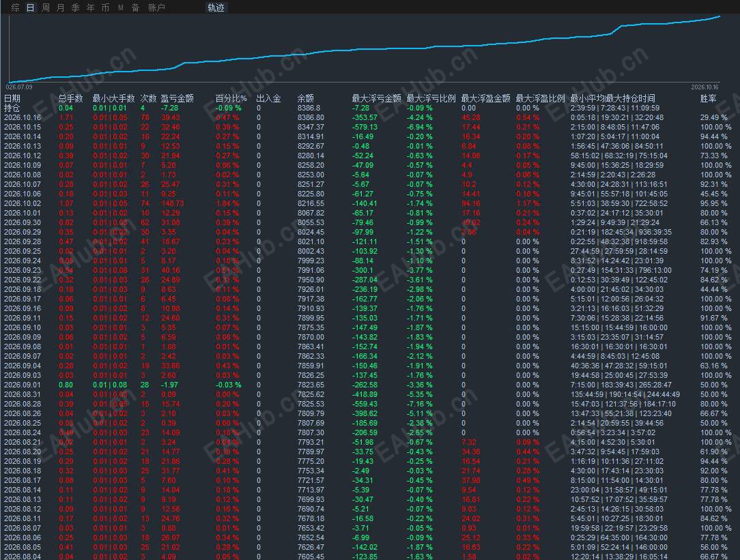Click the floating loss value -559.43
Screen dimensions: 740x560
(365, 404)
